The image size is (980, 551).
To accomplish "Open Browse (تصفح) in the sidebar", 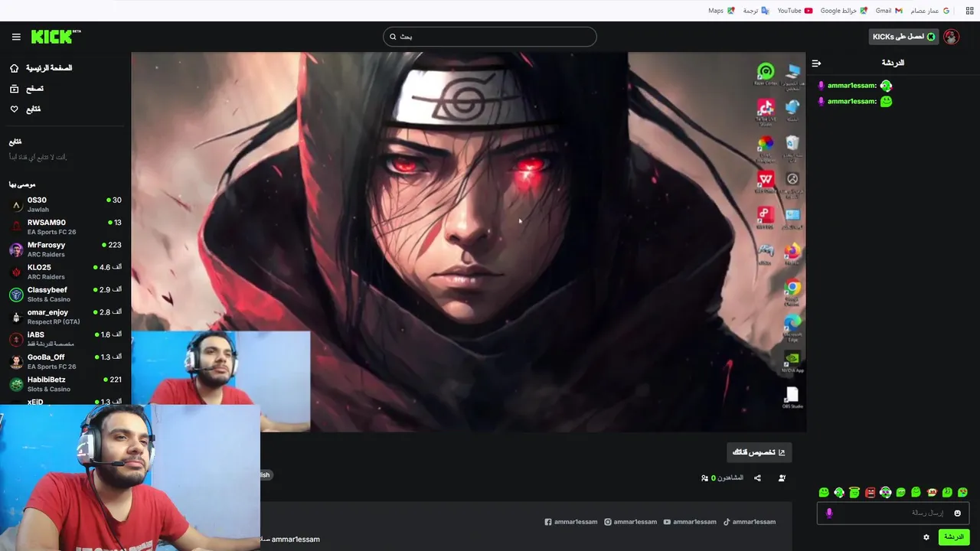I will 27,89.
